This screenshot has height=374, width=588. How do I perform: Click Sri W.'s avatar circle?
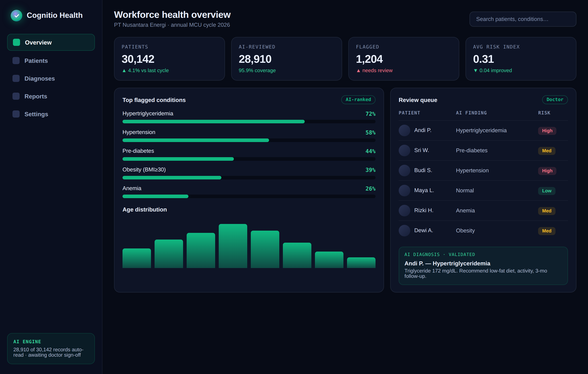tap(404, 150)
